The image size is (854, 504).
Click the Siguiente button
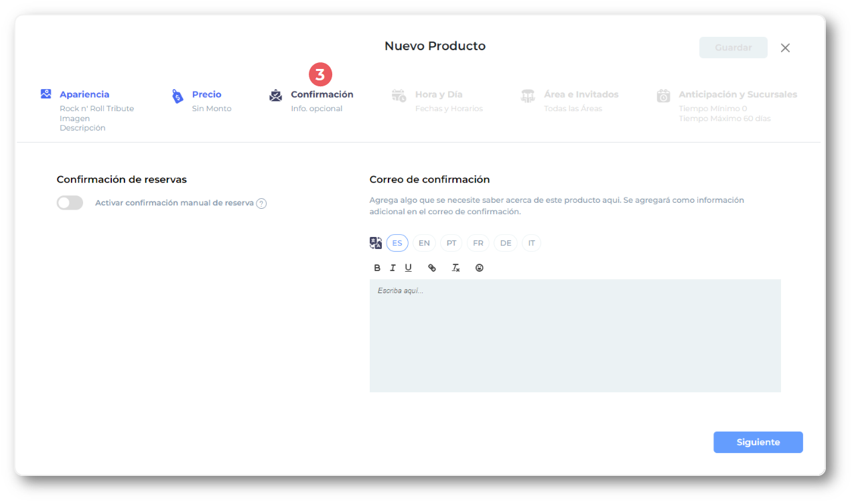[758, 442]
